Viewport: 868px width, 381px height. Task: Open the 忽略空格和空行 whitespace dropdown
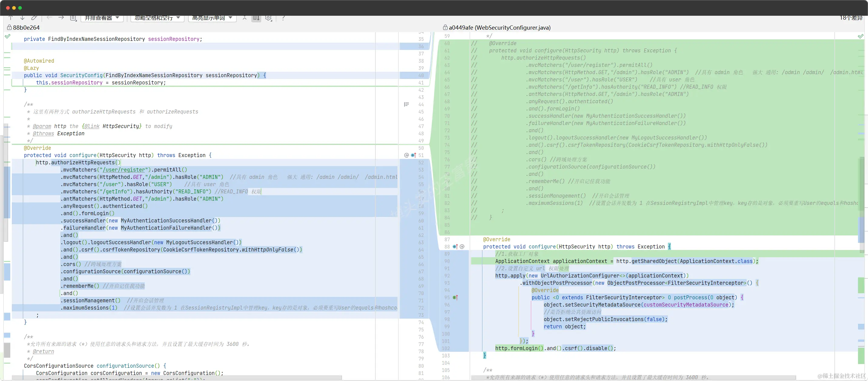pyautogui.click(x=157, y=18)
